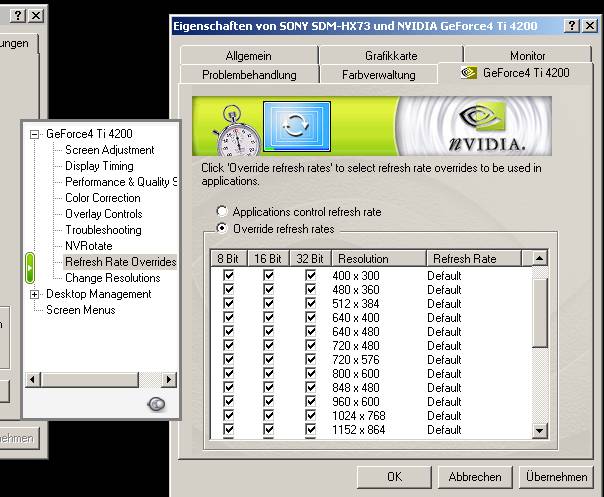Screen dimensions: 604x497
Task: Click help question-mark button in Eigenschaften title bar
Action: [x=572, y=26]
